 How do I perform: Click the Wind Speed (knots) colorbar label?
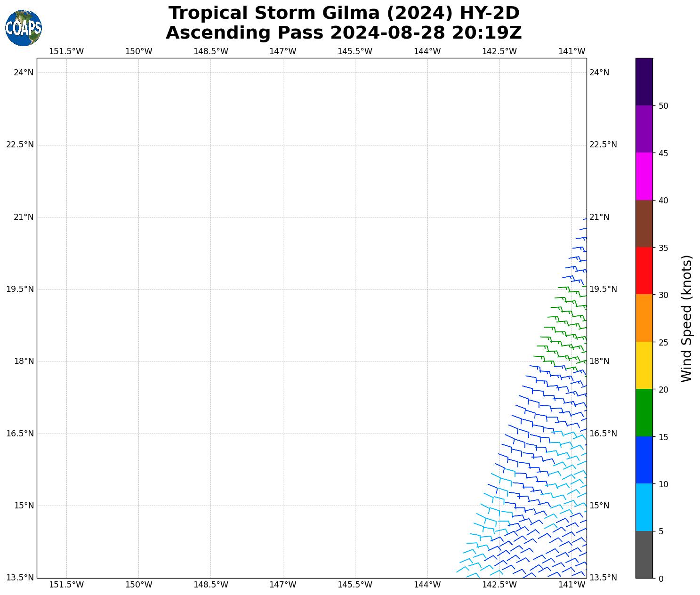(687, 318)
